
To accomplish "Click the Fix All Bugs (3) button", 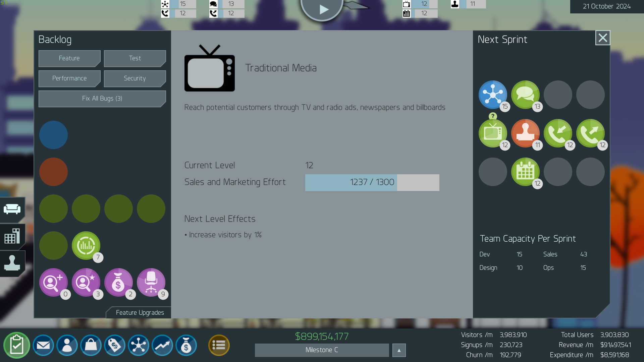I will (x=102, y=98).
